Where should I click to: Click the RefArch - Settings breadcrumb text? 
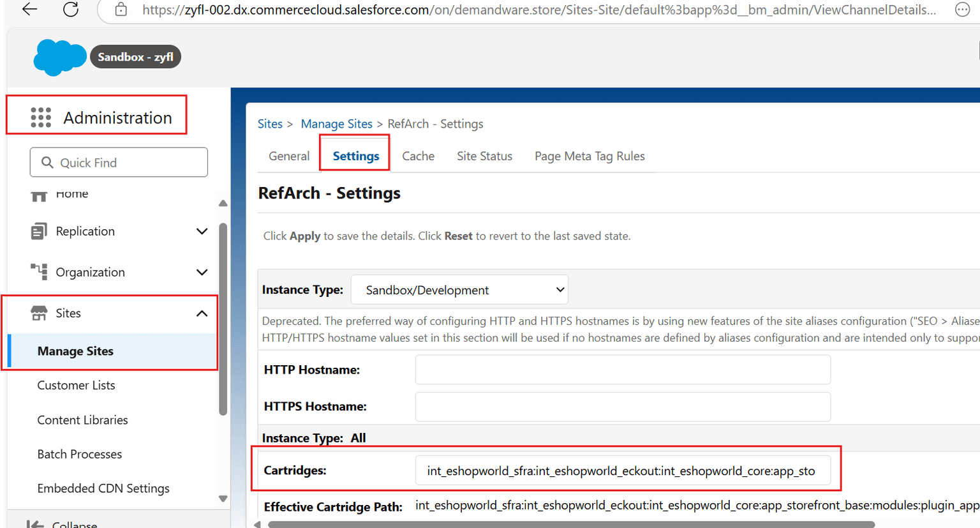click(435, 124)
